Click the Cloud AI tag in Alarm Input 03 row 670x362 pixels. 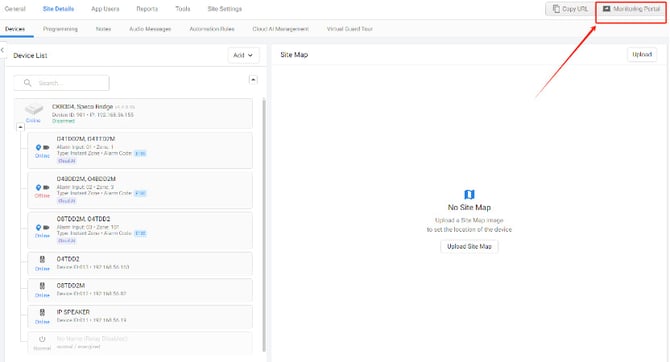pos(67,241)
